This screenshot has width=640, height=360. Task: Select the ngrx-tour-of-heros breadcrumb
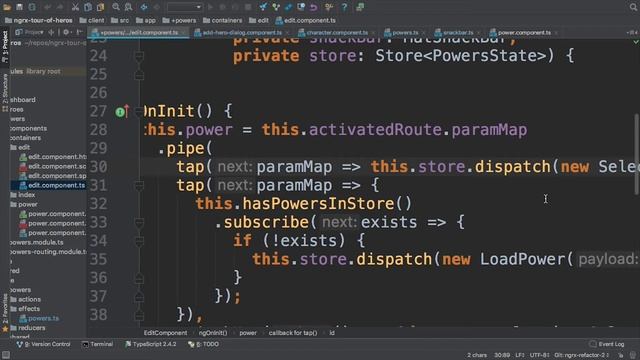point(39,20)
